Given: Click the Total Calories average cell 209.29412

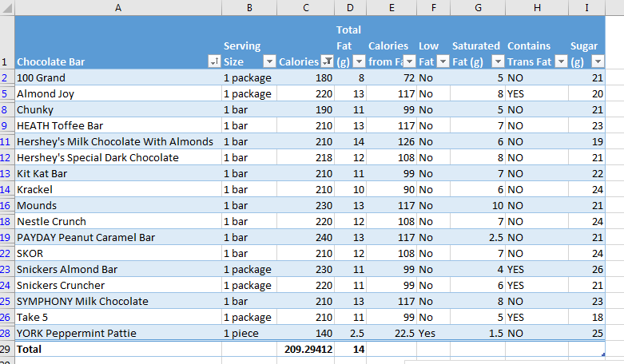Looking at the screenshot, I should coord(306,349).
